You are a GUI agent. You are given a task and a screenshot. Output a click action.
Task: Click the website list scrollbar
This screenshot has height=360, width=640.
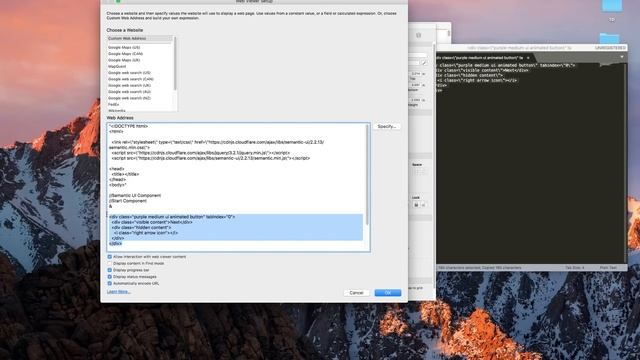pyautogui.click(x=175, y=63)
